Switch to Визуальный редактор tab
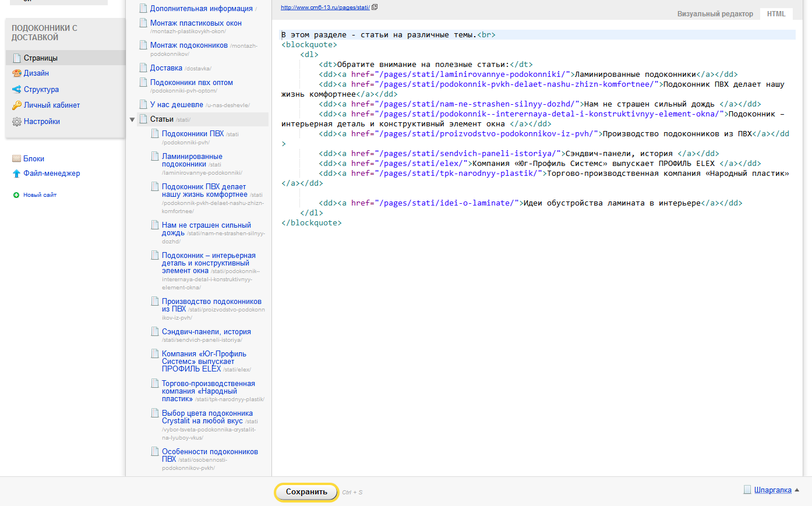Screen dimensions: 812x506 [x=715, y=14]
